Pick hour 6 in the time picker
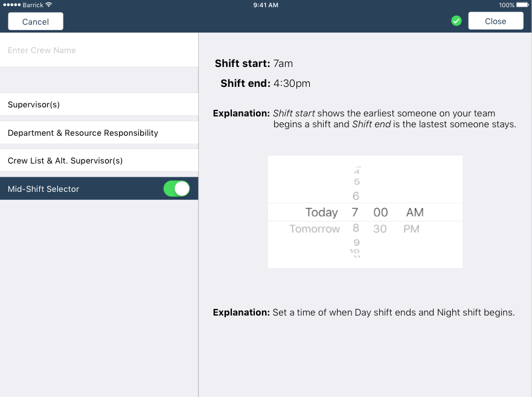The height and width of the screenshot is (397, 532). [x=356, y=196]
